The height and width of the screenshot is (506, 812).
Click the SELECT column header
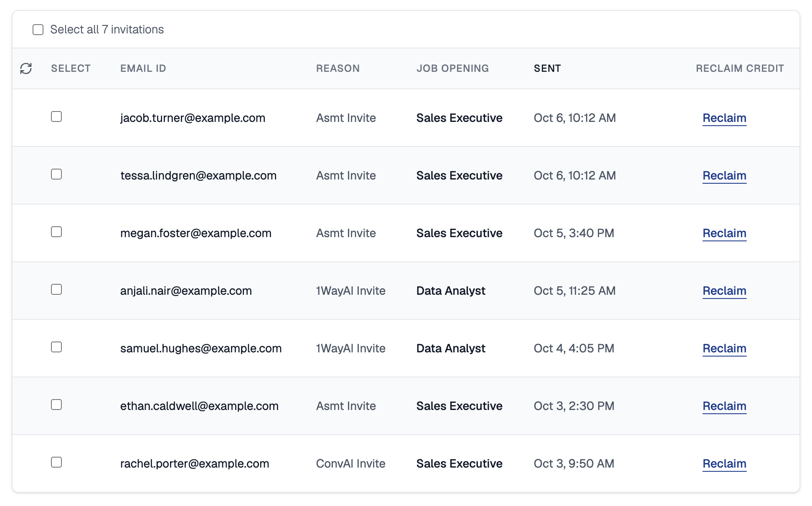click(x=71, y=68)
